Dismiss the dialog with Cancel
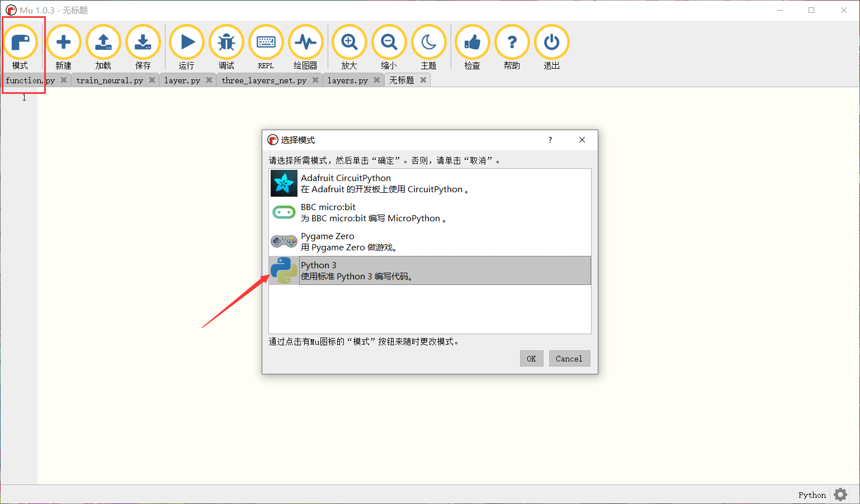The height and width of the screenshot is (504, 860). point(569,358)
